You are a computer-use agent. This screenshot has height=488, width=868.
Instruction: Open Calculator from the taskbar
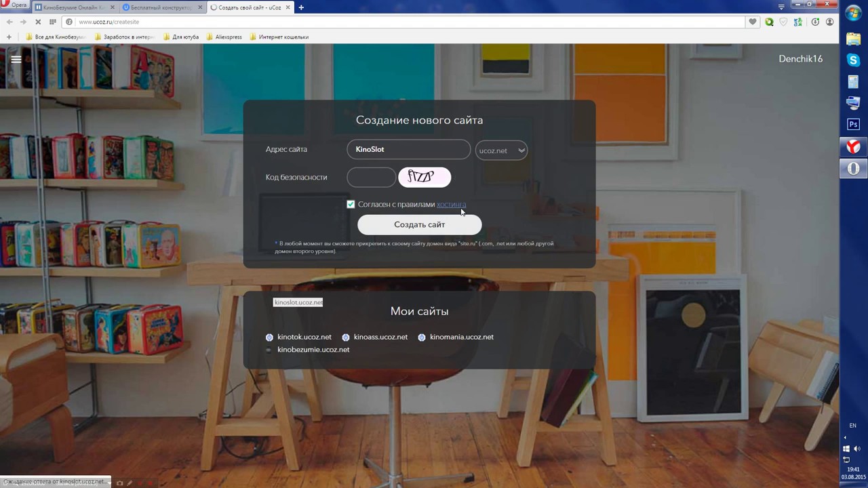coord(854,82)
